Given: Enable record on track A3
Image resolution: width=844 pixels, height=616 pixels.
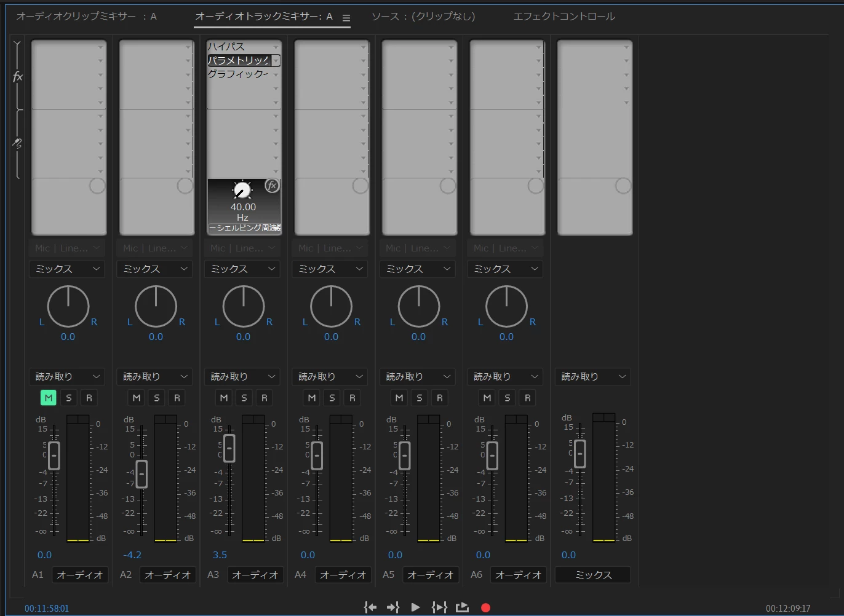Looking at the screenshot, I should tap(265, 398).
